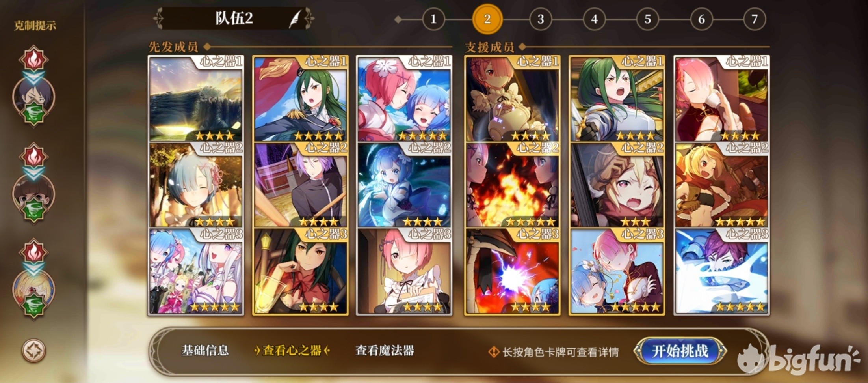The width and height of the screenshot is (868, 383).
Task: Click the 开始挑战 button
Action: (x=680, y=351)
